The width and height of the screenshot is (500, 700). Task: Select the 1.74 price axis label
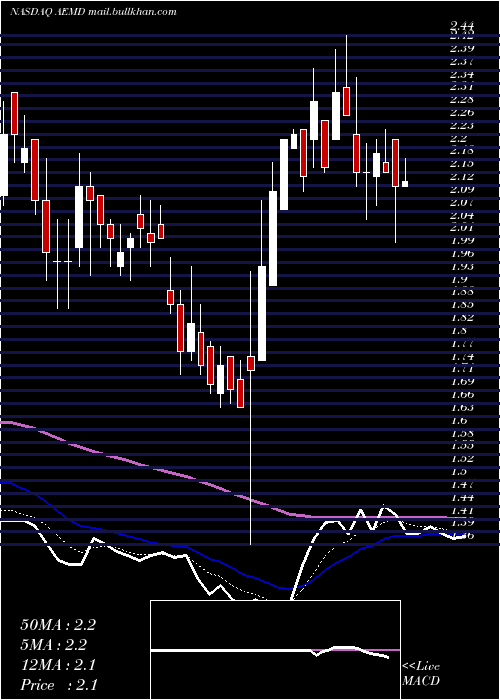pos(462,356)
